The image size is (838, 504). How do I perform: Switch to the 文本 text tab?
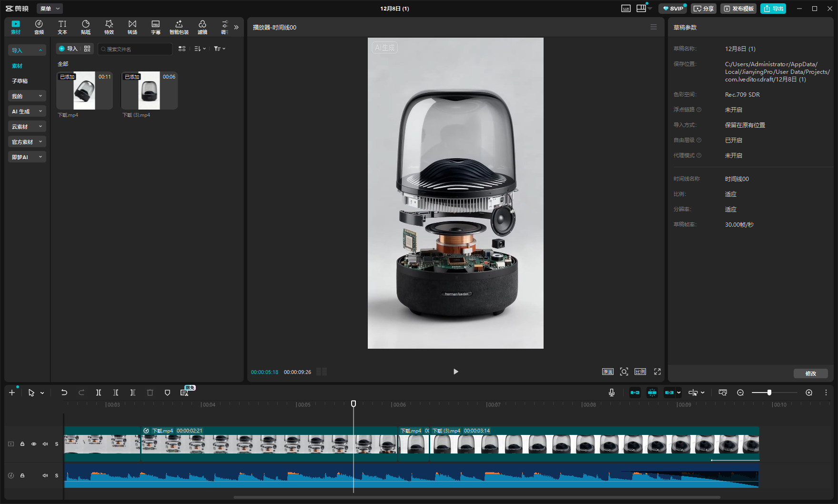(62, 27)
